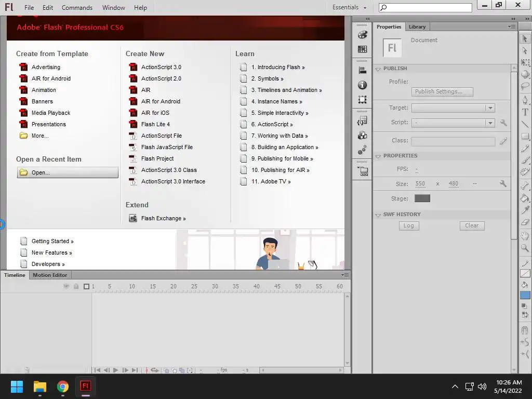
Task: Toggle lock all layers icon
Action: (x=76, y=286)
